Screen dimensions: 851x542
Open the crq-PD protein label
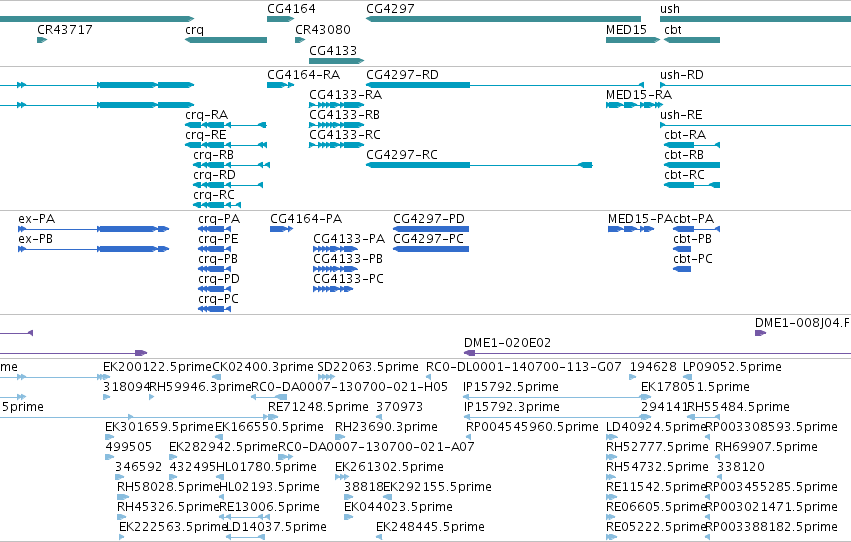click(x=219, y=279)
